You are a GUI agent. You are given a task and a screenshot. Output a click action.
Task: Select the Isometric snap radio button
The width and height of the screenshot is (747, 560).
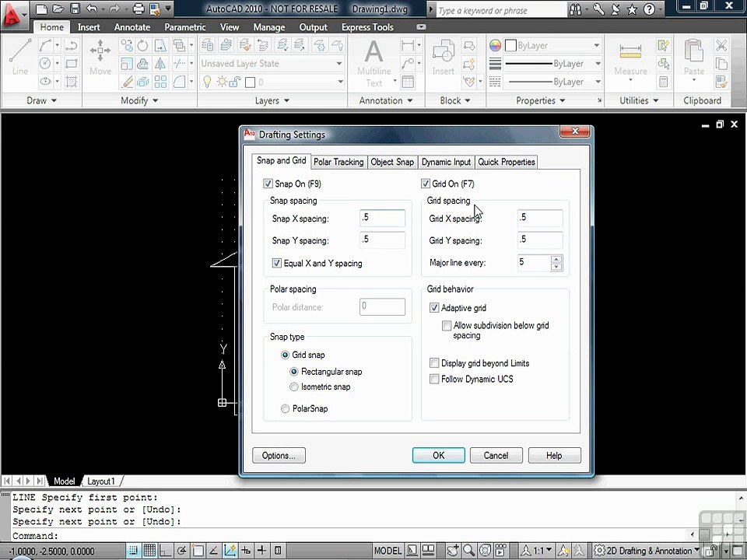(x=294, y=387)
